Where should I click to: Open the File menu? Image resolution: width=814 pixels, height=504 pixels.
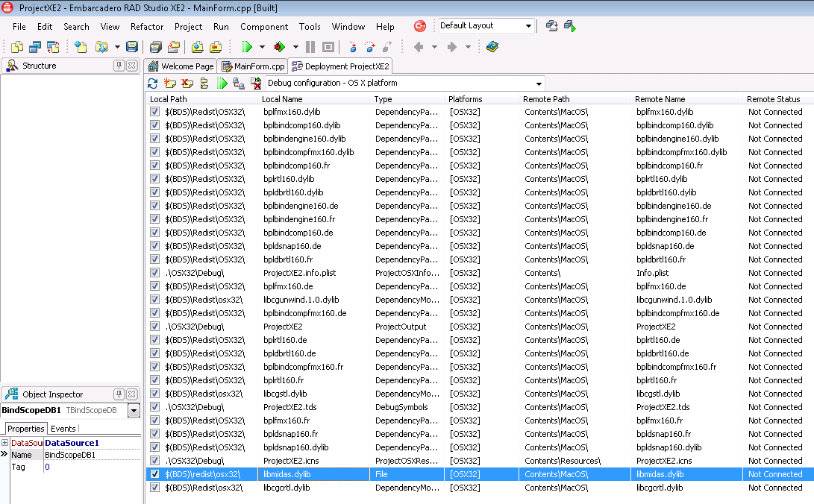point(19,26)
